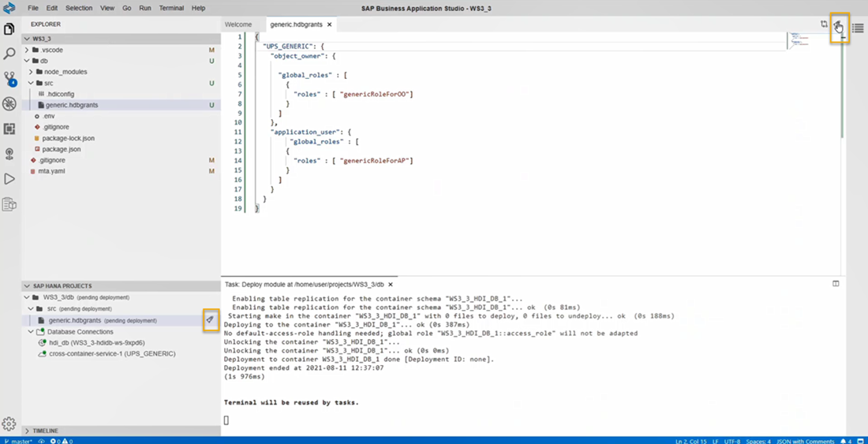Expand the node_modules folder
Image resolution: width=868 pixels, height=444 pixels.
tap(32, 72)
